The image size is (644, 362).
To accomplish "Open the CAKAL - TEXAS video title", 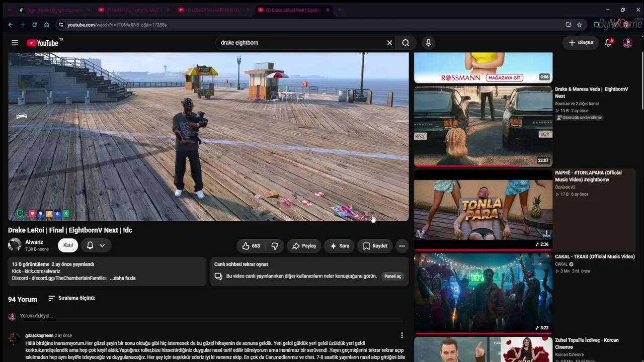I will point(595,256).
